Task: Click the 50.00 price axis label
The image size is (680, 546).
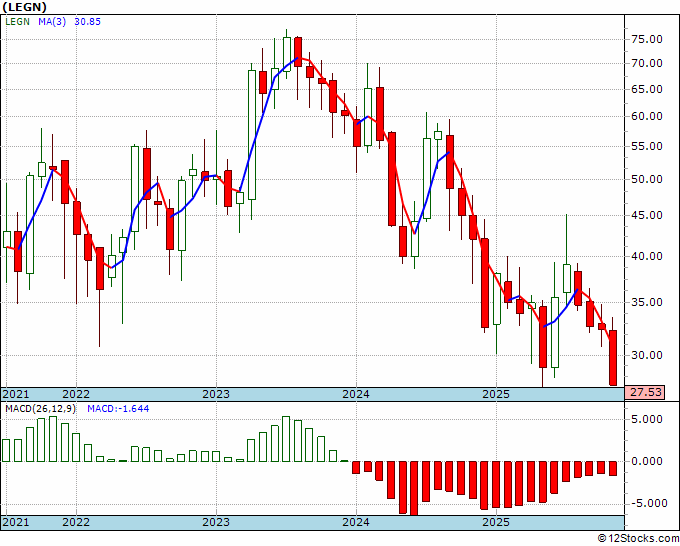Action: click(x=647, y=179)
